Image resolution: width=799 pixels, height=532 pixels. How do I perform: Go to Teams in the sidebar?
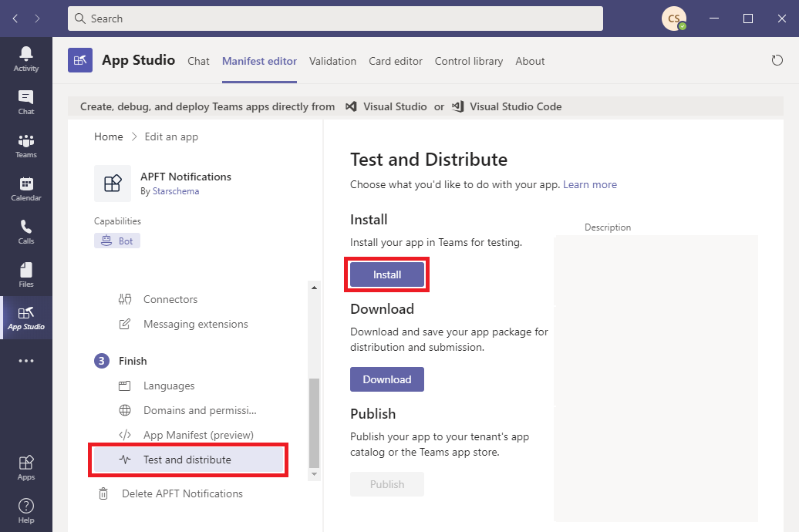(26, 146)
